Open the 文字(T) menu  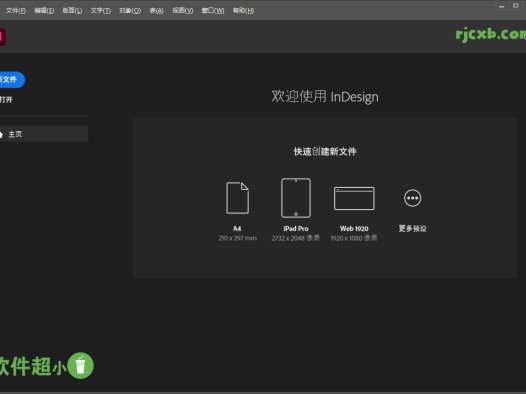point(101,10)
